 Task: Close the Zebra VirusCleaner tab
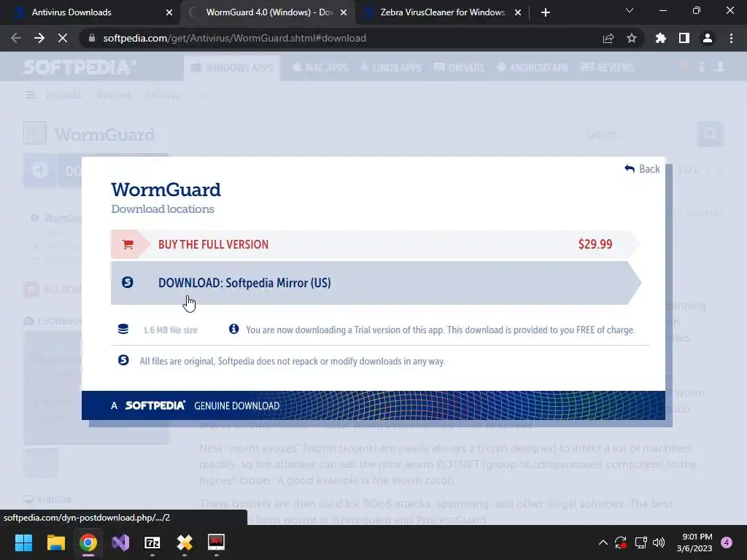pos(518,12)
